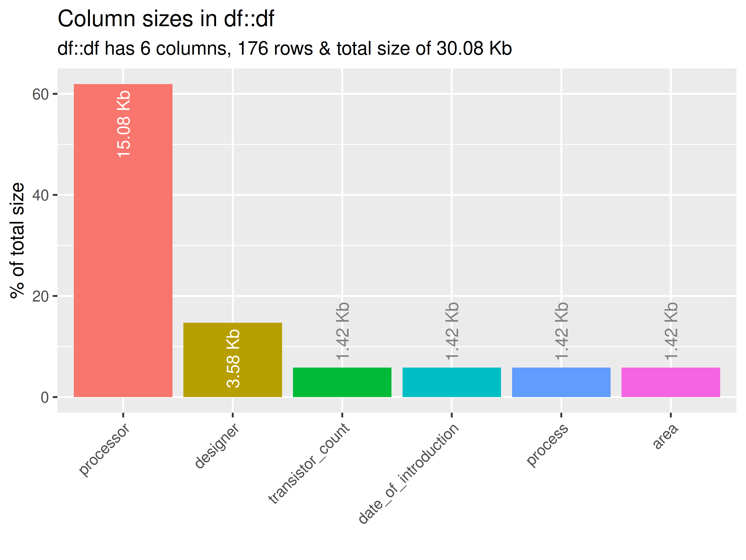
Task: Click the 15.08 Kb bar label
Action: [123, 124]
